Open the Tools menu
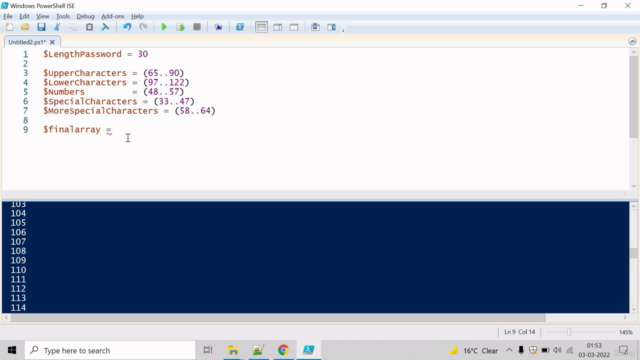 tap(63, 16)
